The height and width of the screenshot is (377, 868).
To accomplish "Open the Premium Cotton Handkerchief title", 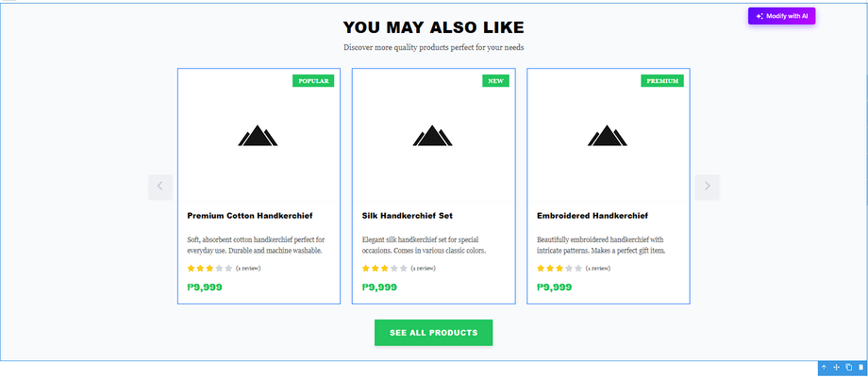I will [250, 216].
